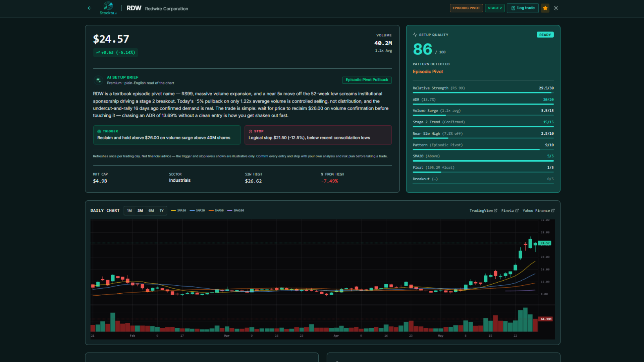This screenshot has width=644, height=362.
Task: Click the Setup Quality pulse icon
Action: point(415,35)
